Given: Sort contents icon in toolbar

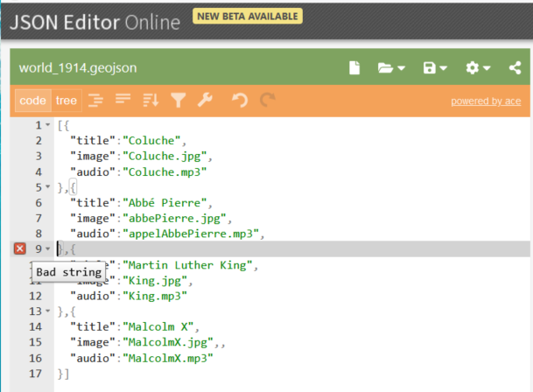Looking at the screenshot, I should point(151,101).
